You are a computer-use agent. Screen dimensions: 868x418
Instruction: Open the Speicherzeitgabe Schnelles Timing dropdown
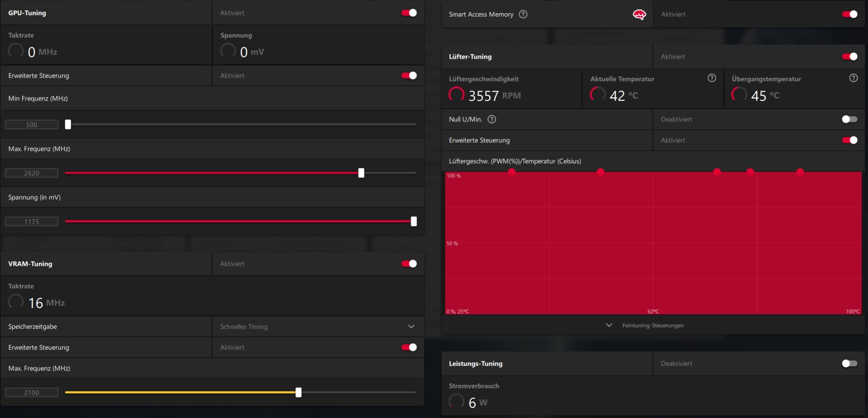coord(411,326)
